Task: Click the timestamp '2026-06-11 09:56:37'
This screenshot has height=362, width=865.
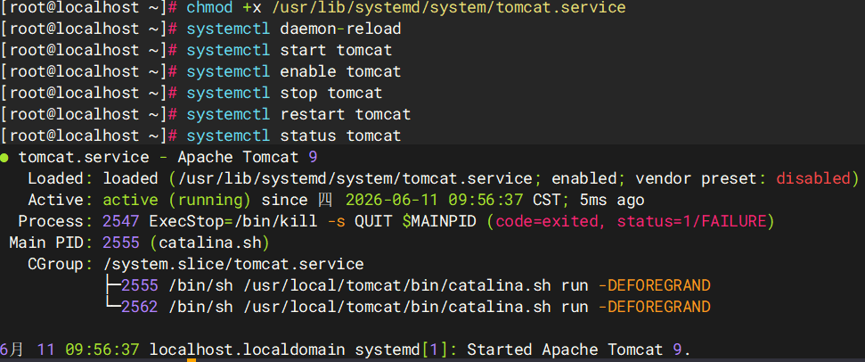Action: pyautogui.click(x=434, y=200)
